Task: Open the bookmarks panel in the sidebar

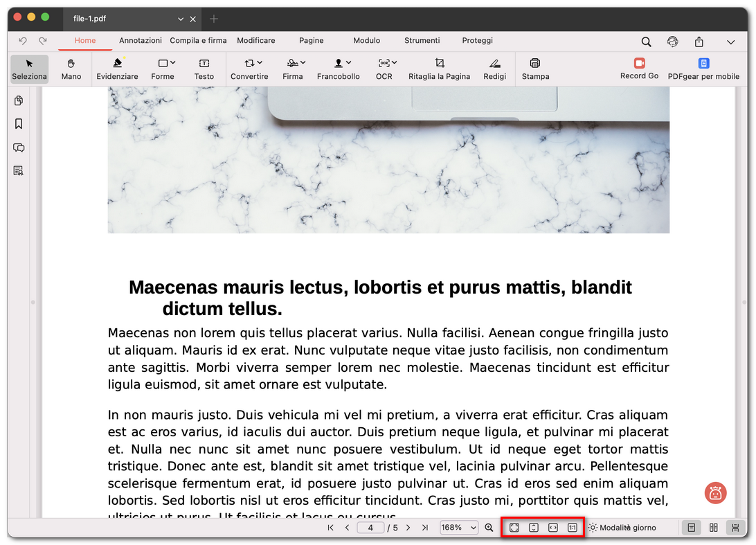Action: [19, 123]
